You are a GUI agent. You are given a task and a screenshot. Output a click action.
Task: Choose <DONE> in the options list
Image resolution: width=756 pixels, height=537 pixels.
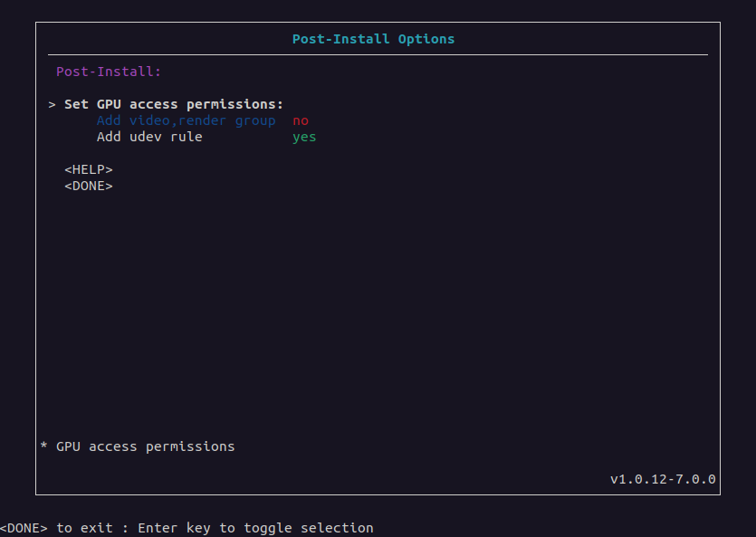89,186
